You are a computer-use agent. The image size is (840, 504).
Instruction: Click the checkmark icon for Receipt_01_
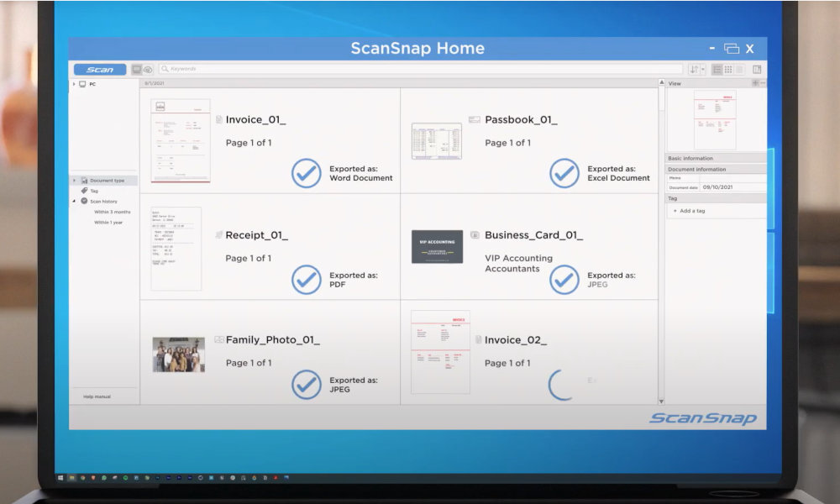click(307, 280)
